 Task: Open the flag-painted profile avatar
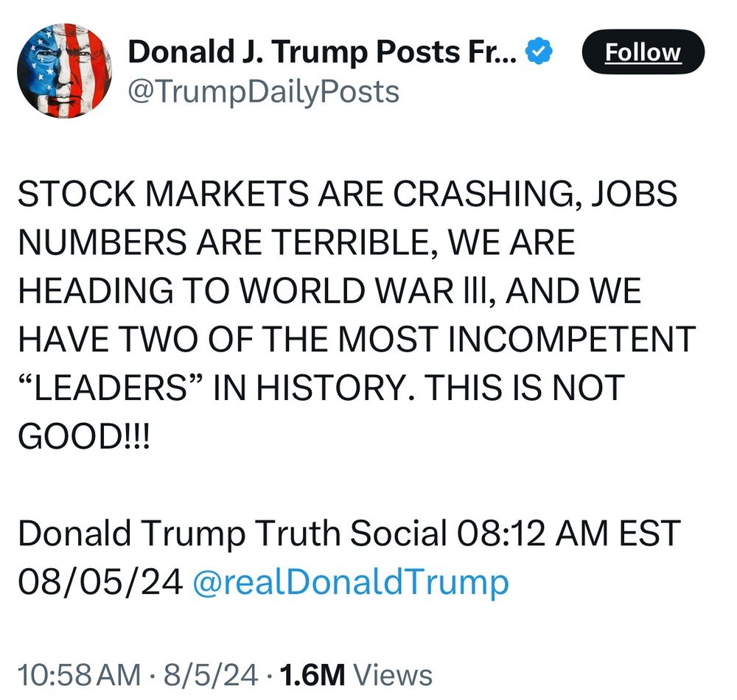tap(64, 71)
